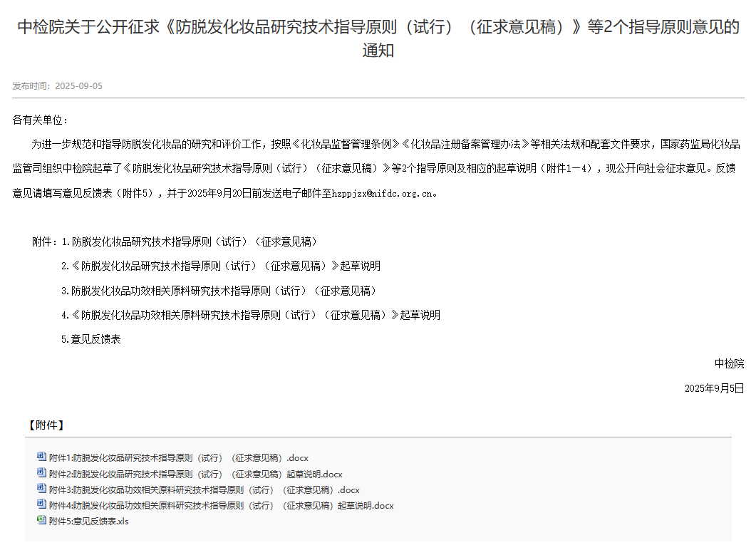Click the Word icon beside 附件2 起草说明 file
756x555 pixels.
[41, 473]
